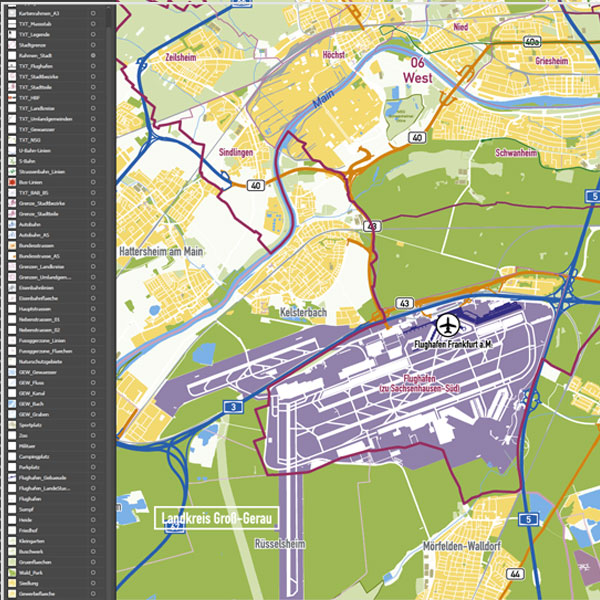Select the Sumpf layer name
600x600 pixels.
point(26,509)
